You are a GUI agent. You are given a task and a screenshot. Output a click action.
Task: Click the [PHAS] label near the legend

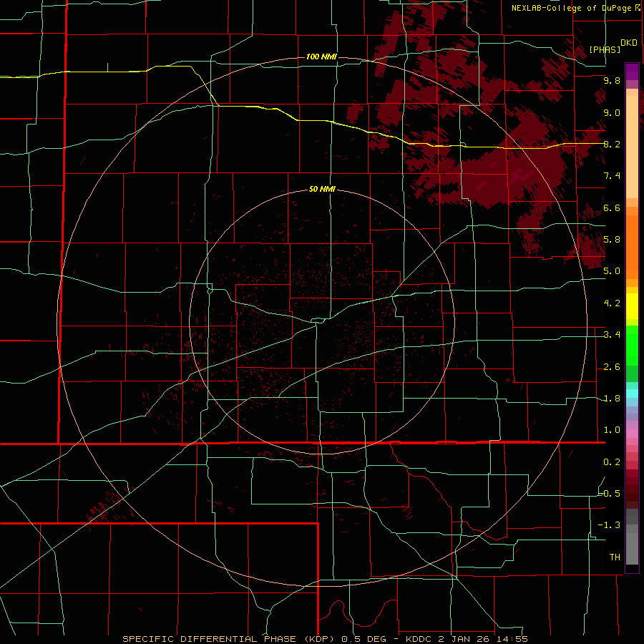[605, 49]
